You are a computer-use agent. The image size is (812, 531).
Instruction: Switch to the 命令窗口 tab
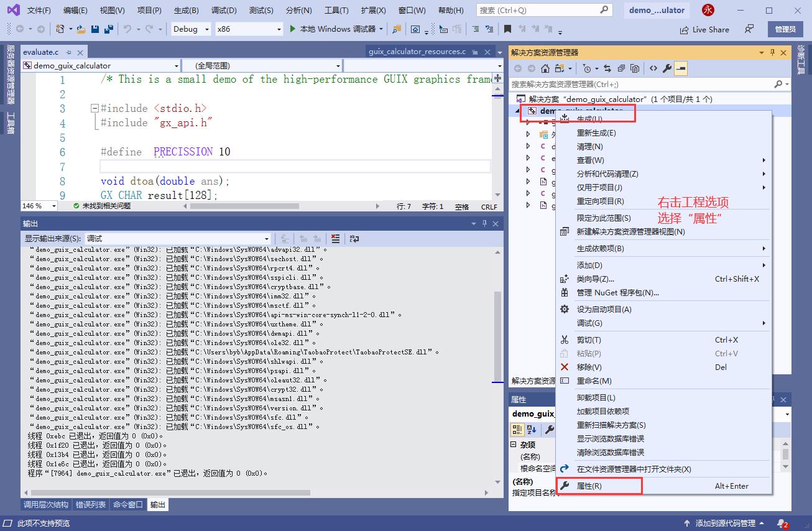(x=128, y=505)
